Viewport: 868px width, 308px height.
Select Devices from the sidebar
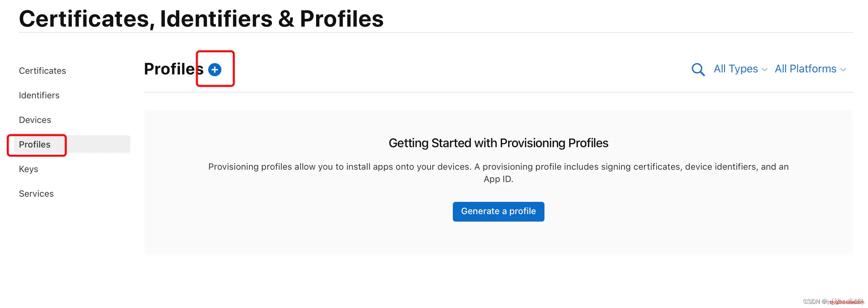pyautogui.click(x=35, y=120)
